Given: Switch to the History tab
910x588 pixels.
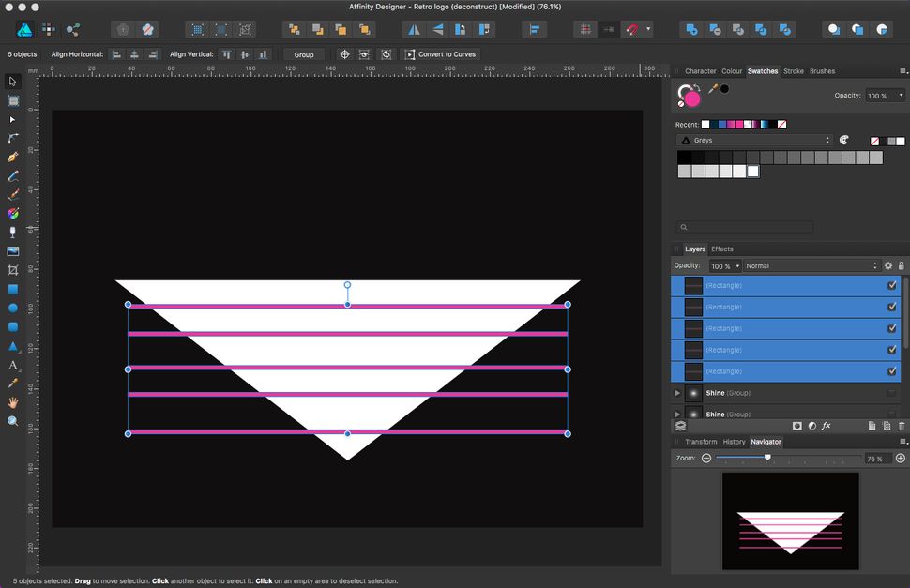Looking at the screenshot, I should click(x=735, y=442).
